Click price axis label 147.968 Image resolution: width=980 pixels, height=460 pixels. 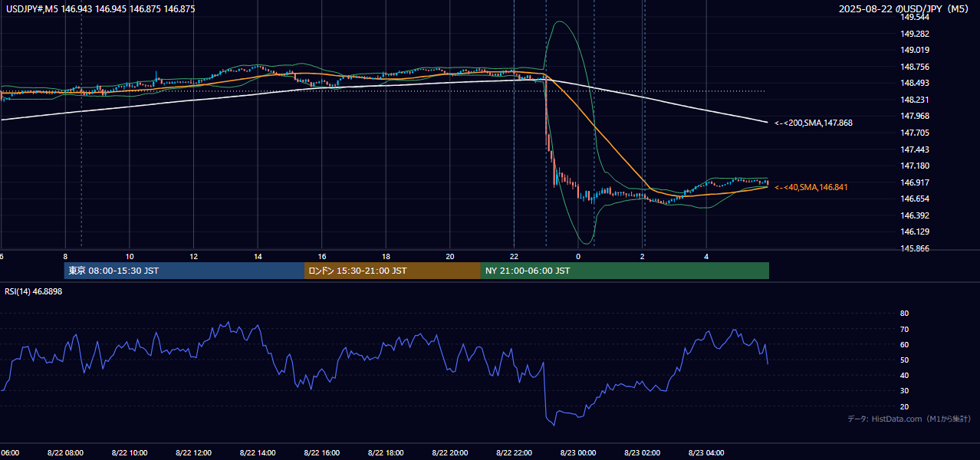click(x=914, y=116)
